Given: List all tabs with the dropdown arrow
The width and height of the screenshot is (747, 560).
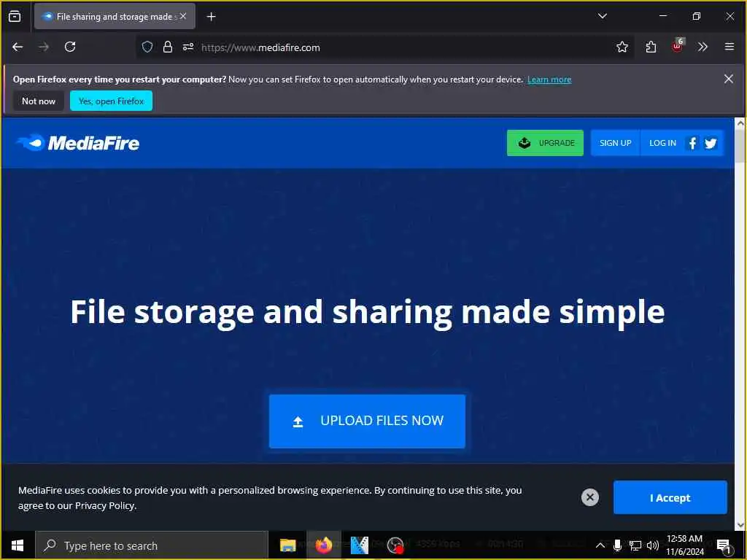Looking at the screenshot, I should point(602,16).
